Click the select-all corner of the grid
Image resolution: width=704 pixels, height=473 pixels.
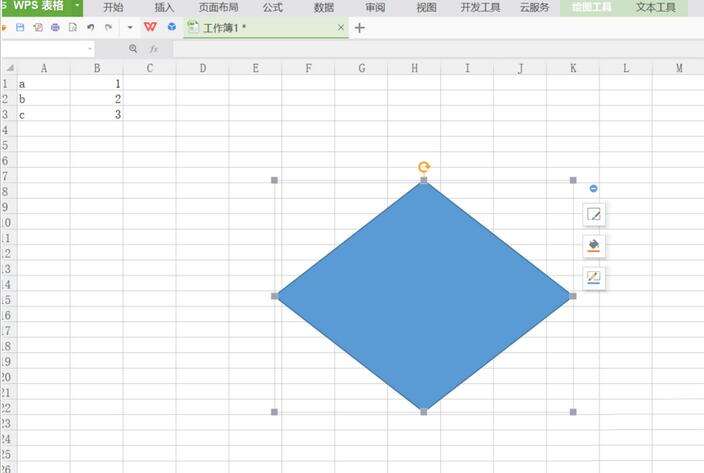coord(9,68)
